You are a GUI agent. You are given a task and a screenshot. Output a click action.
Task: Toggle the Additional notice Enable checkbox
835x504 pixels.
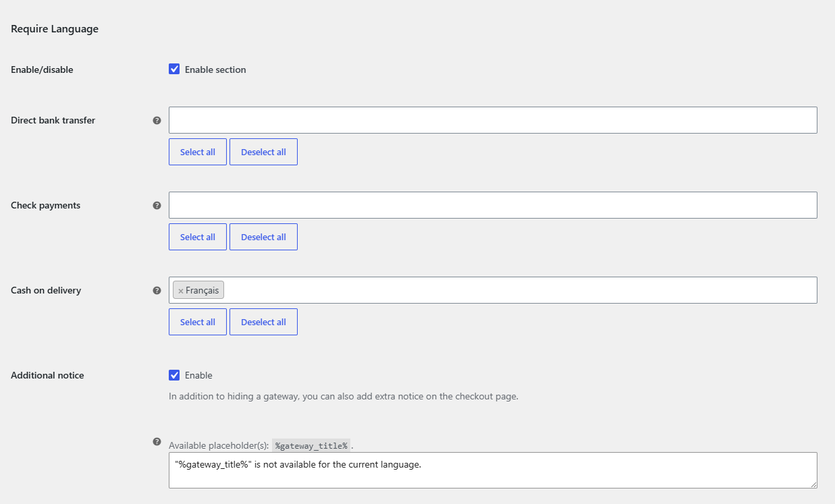[x=174, y=374]
